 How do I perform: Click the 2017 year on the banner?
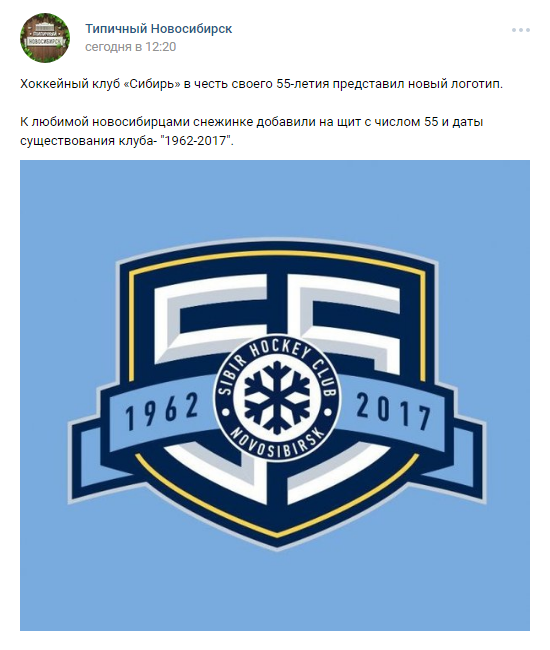(393, 410)
